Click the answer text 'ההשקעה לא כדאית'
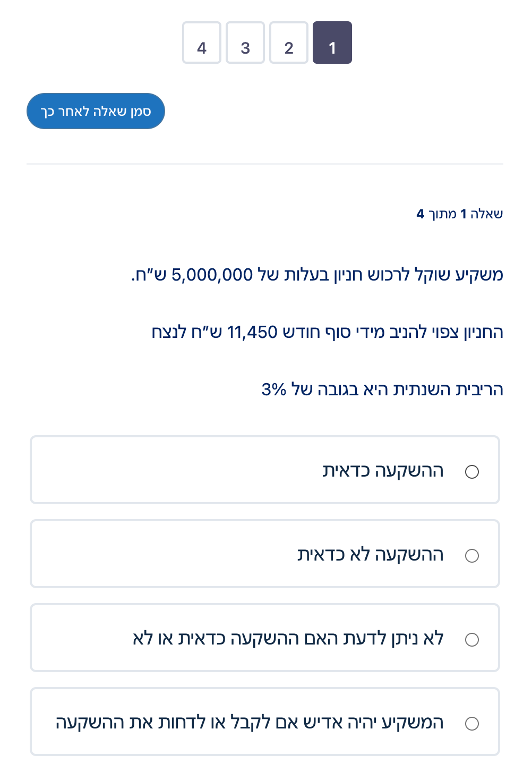Image resolution: width=532 pixels, height=763 pixels. [370, 555]
